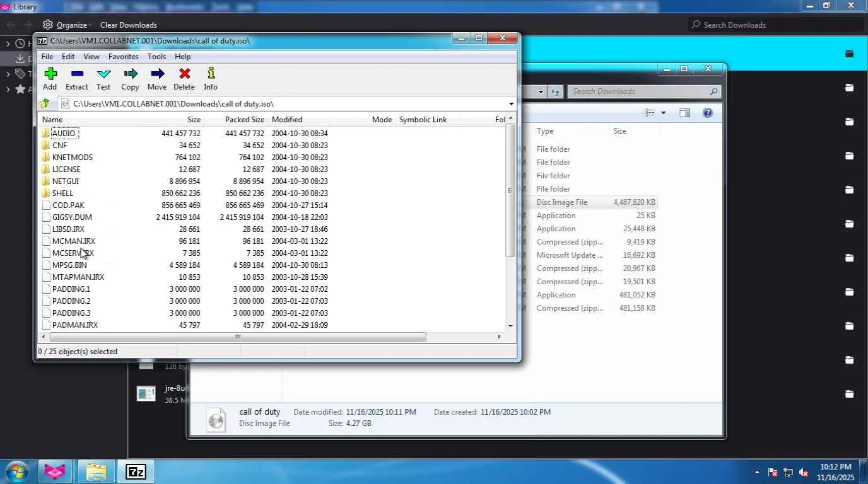Click the 7-Zip icon on the taskbar
The image size is (868, 484).
[x=136, y=471]
